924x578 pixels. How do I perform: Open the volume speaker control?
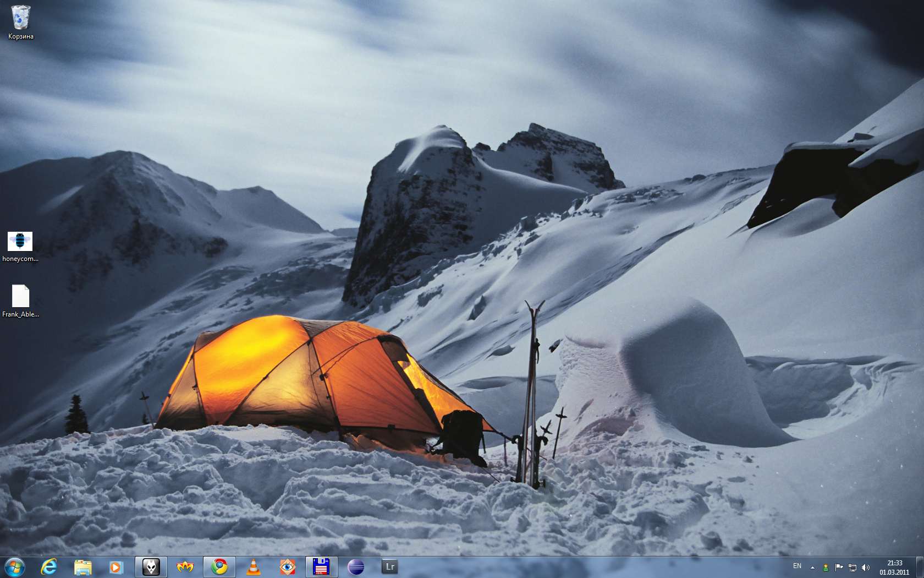click(x=866, y=568)
